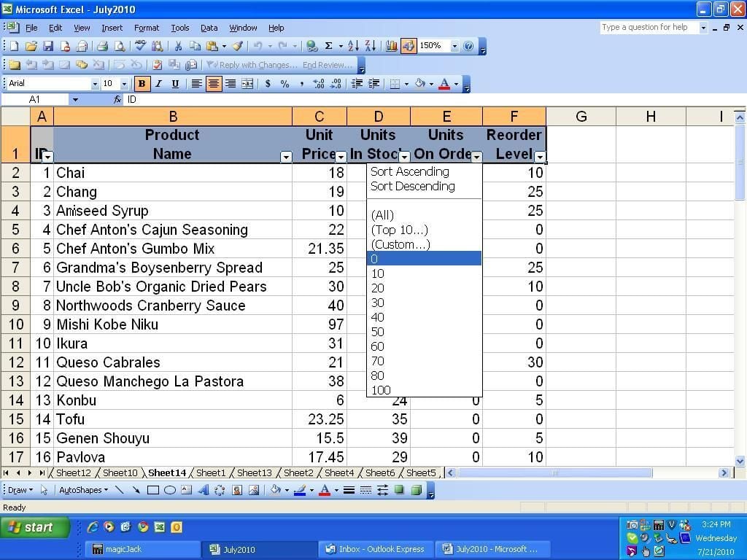Toggle the Select Objects arrow tool
The height and width of the screenshot is (560, 747).
(44, 490)
